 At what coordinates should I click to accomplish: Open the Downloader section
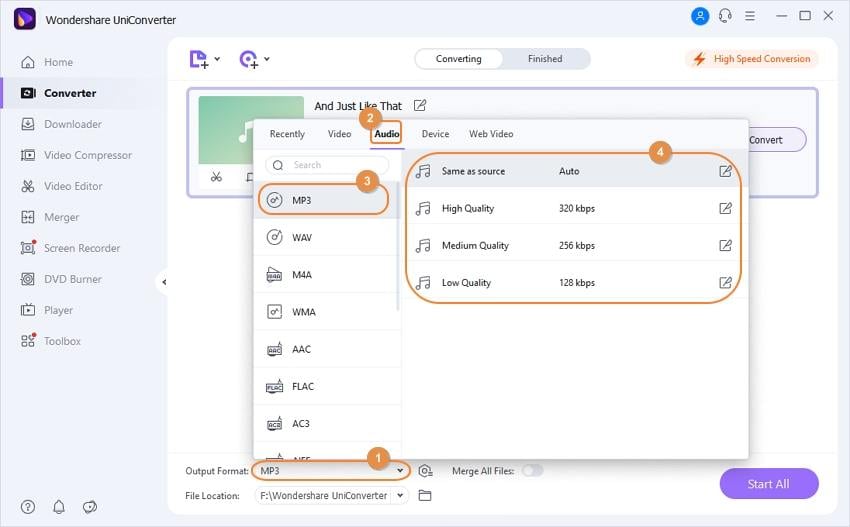pyautogui.click(x=61, y=124)
